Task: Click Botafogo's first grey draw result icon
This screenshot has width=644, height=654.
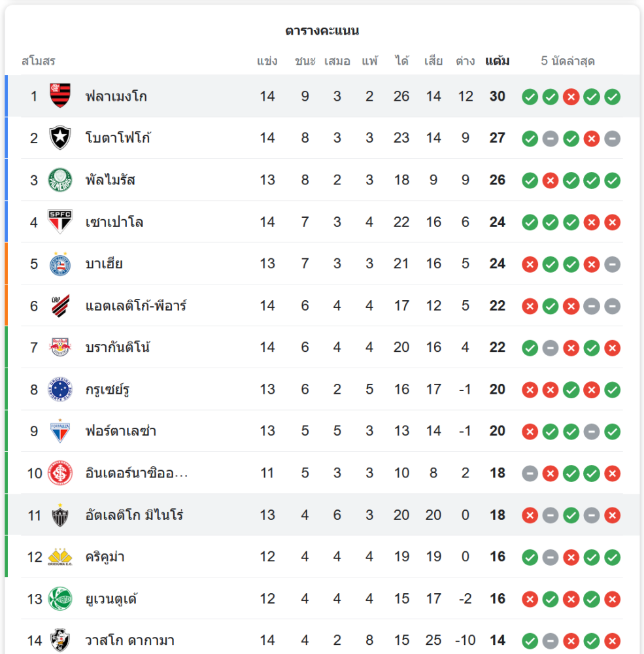Action: 551,139
